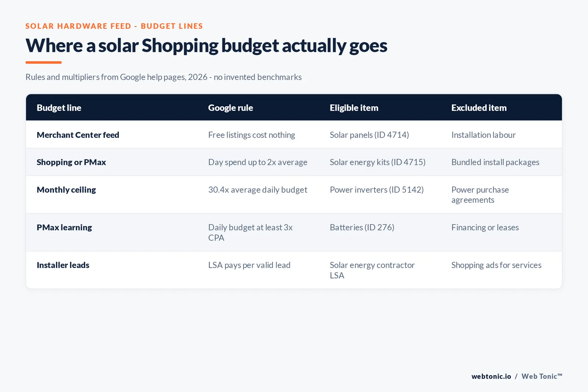Click the 'Solar energy contractor LSA' cell
This screenshot has height=392, width=588.
pyautogui.click(x=372, y=270)
